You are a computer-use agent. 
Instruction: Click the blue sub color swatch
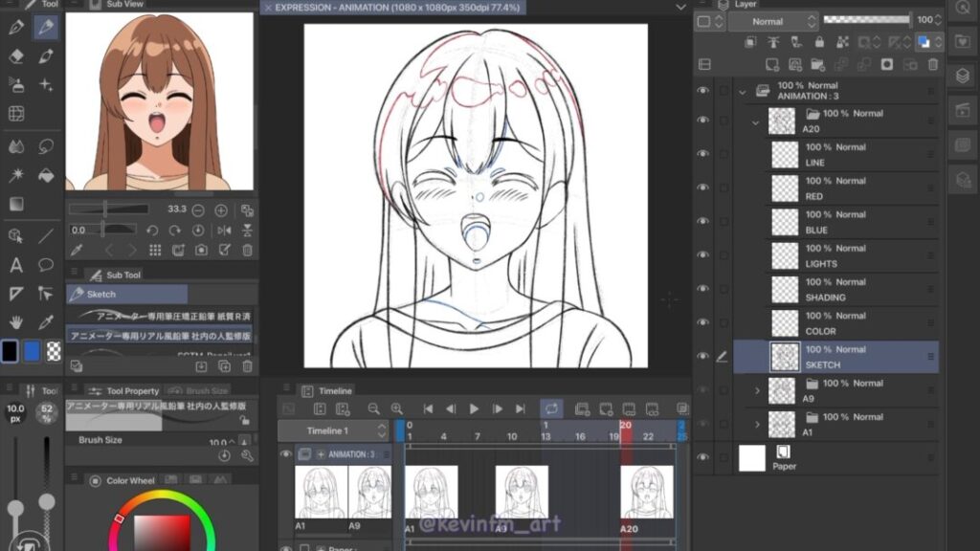(x=33, y=351)
